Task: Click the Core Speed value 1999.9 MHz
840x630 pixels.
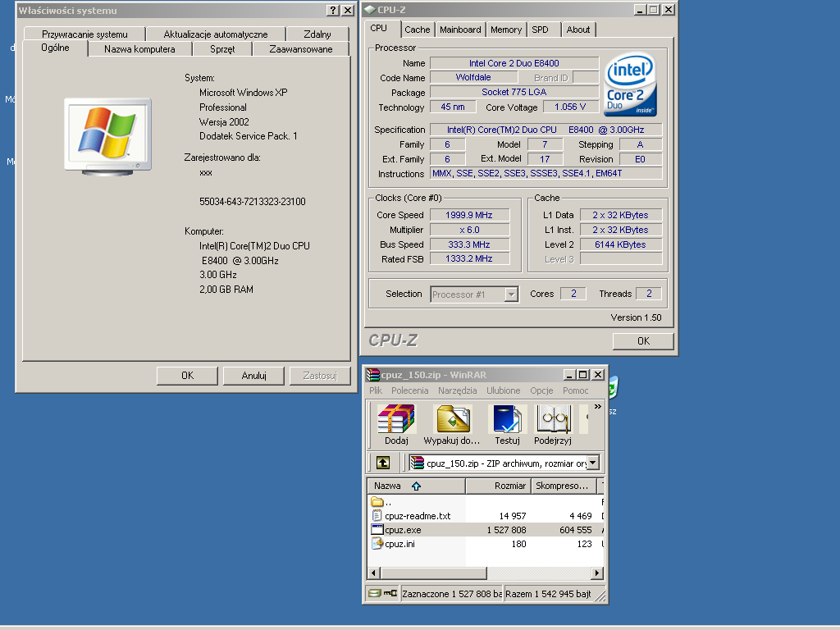Action: pos(469,215)
